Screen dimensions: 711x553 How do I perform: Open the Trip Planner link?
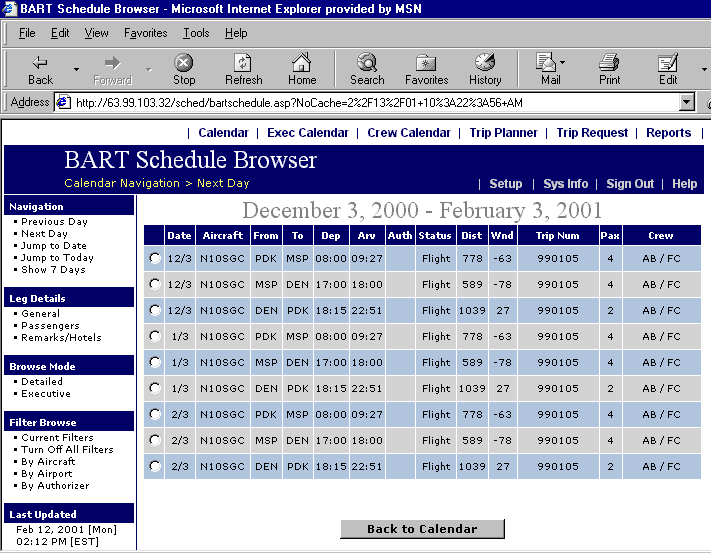point(503,132)
